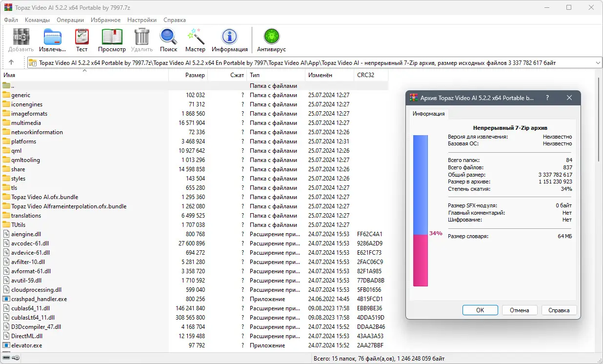Dismiss the dialog via the Отмена button
This screenshot has height=364, width=603.
[x=520, y=310]
